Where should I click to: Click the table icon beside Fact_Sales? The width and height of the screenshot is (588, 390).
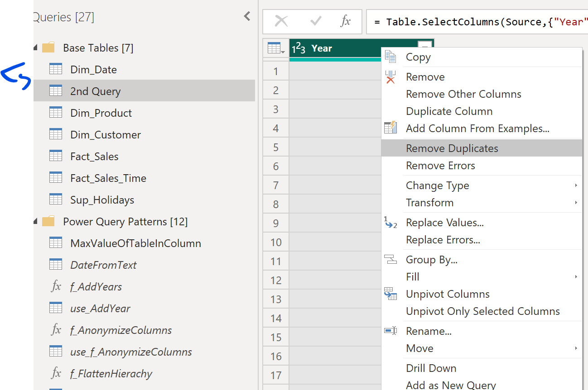pos(56,156)
